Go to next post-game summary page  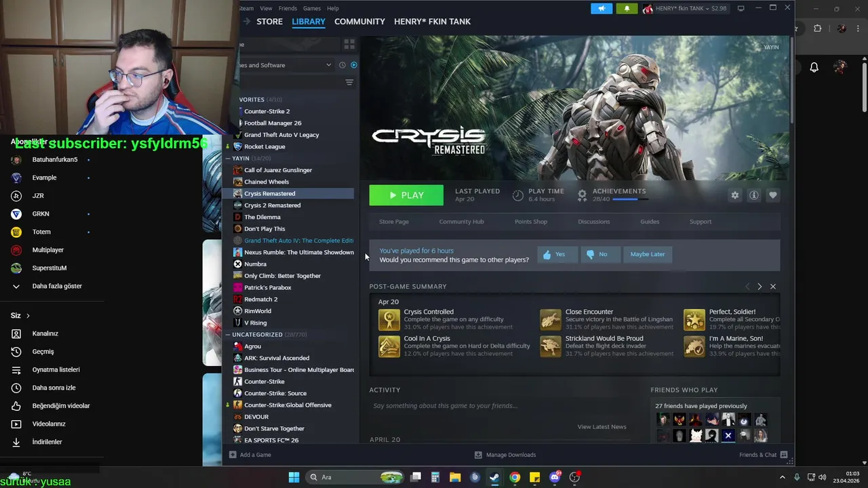coord(759,287)
